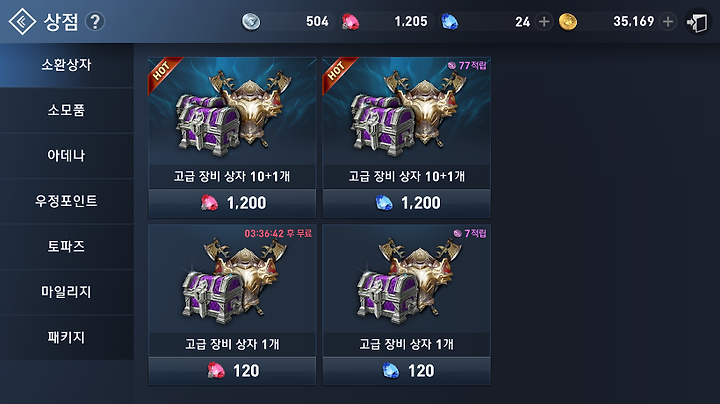
Task: Tap the red gem currency icon in the top bar
Action: tap(350, 22)
